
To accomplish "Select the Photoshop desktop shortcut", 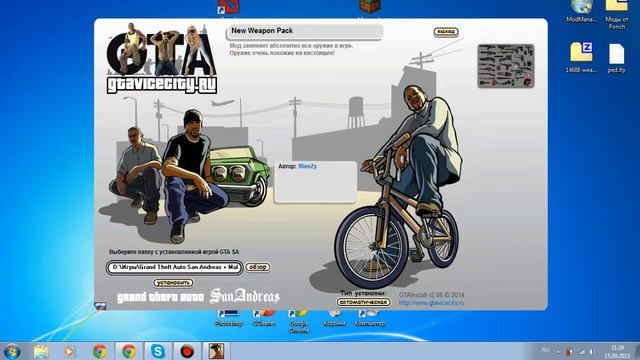I will point(229,318).
